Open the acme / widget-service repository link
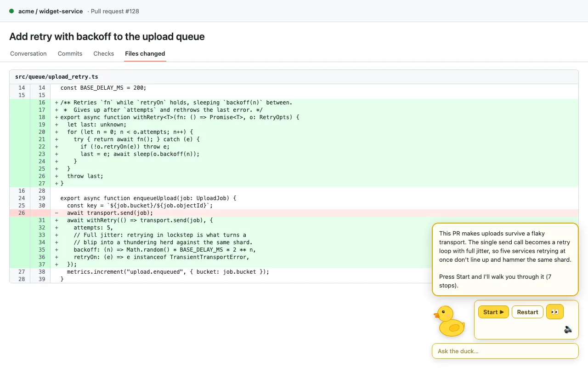This screenshot has width=588, height=368. click(51, 11)
